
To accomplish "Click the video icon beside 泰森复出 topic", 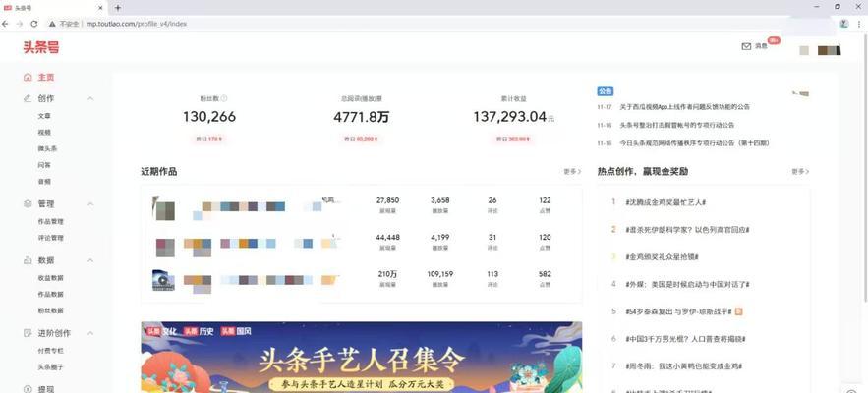I will pyautogui.click(x=739, y=311).
